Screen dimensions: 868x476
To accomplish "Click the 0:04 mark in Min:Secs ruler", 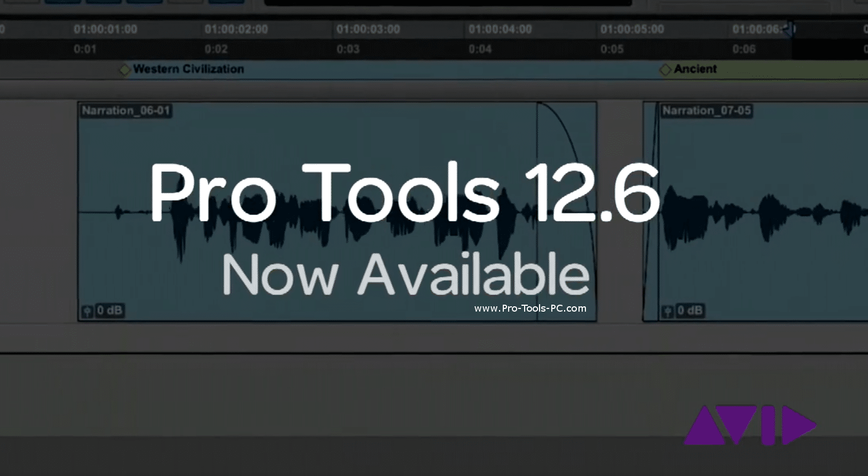I will point(480,49).
